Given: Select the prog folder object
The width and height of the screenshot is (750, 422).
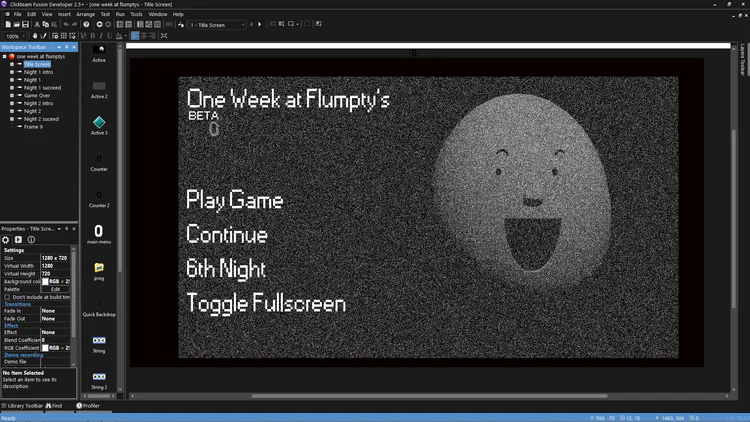Looking at the screenshot, I should coord(99,267).
